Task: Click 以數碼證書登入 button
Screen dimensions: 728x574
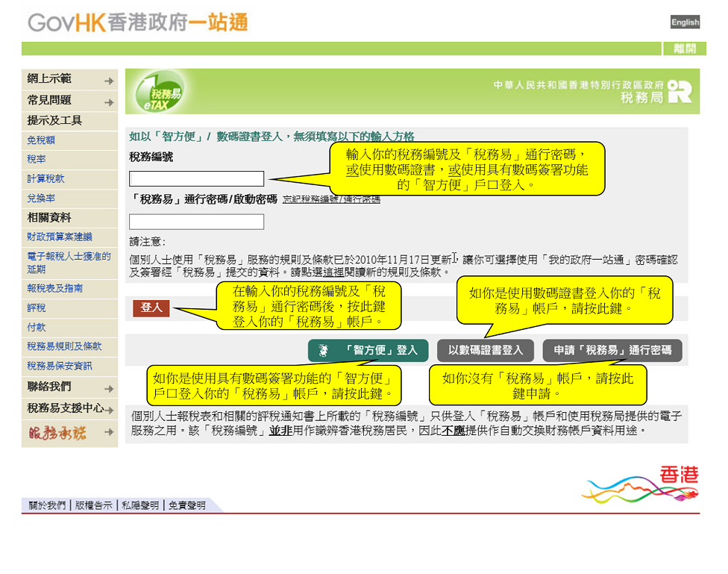Action: click(486, 350)
